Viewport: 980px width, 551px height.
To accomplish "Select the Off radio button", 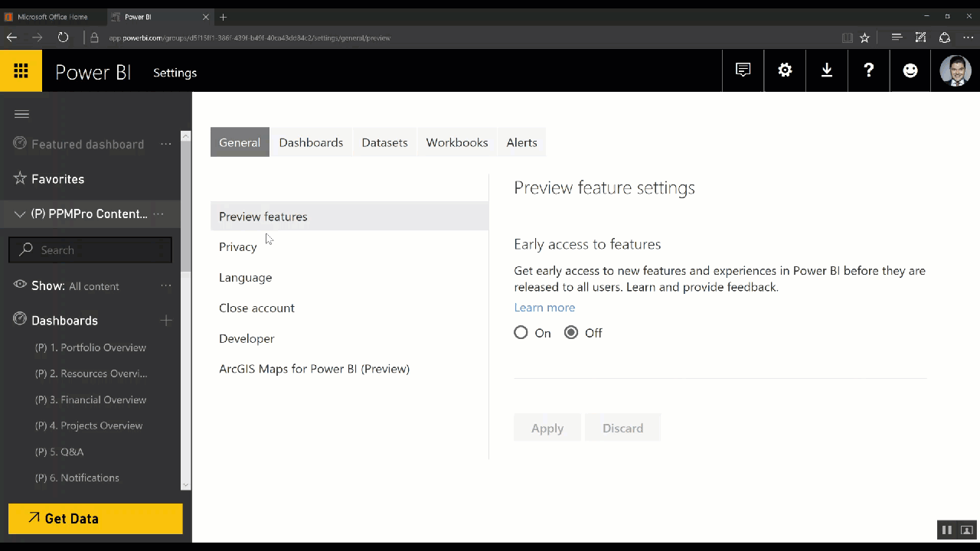I will [571, 333].
